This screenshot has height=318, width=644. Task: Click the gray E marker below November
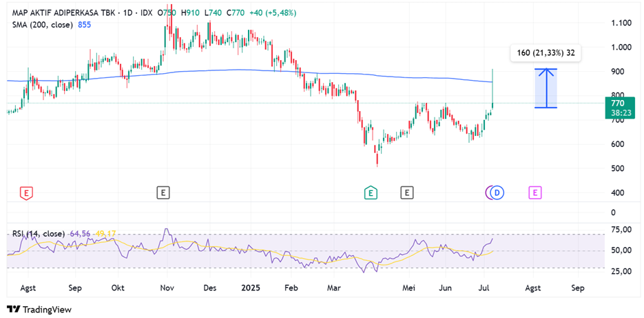pyautogui.click(x=163, y=192)
